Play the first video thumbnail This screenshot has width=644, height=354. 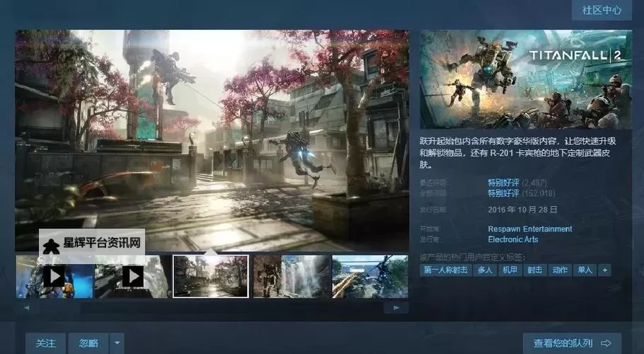(54, 276)
